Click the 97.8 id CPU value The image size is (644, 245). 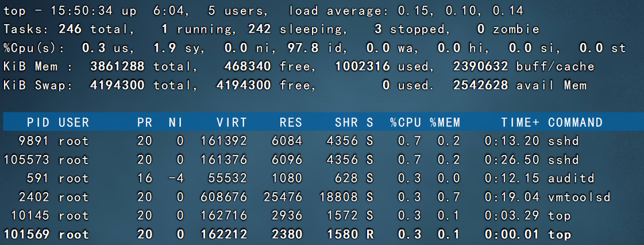(303, 48)
